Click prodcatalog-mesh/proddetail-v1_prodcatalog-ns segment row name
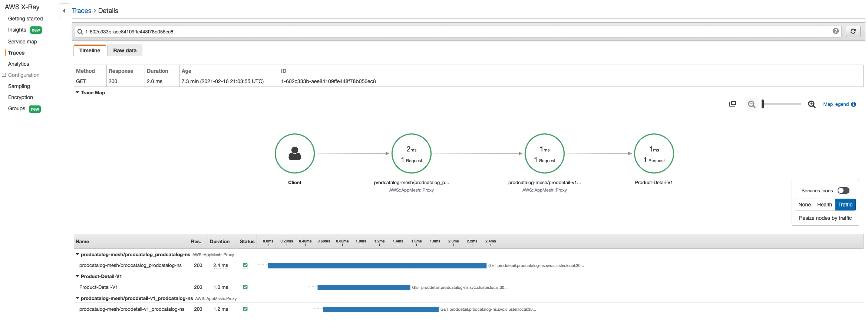Image resolution: width=868 pixels, height=323 pixels. 132,309
